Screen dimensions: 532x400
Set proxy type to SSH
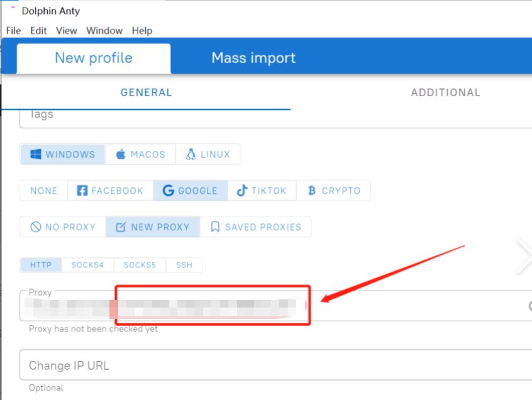pyautogui.click(x=184, y=265)
